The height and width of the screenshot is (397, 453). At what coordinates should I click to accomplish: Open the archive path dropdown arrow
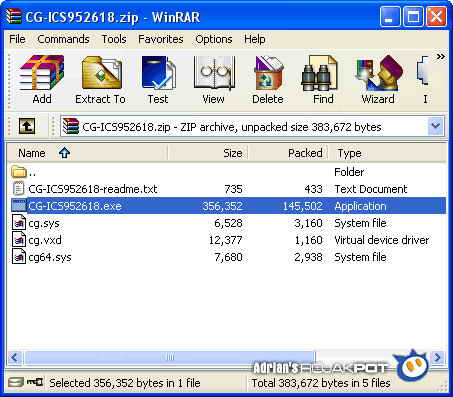pyautogui.click(x=436, y=126)
